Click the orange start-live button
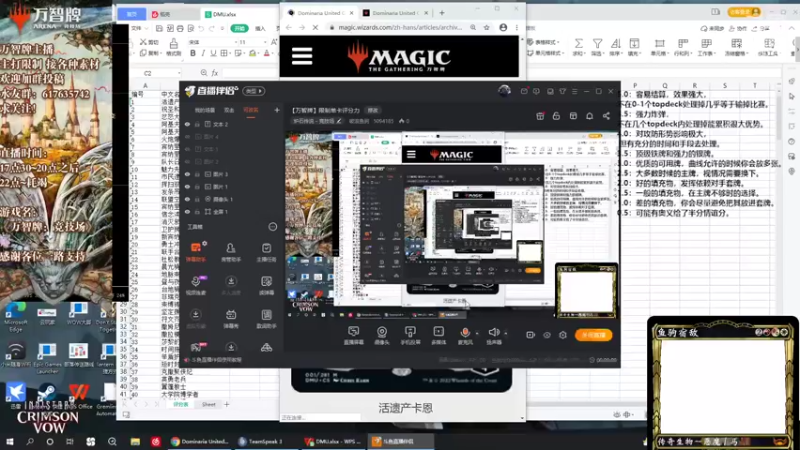 593,335
